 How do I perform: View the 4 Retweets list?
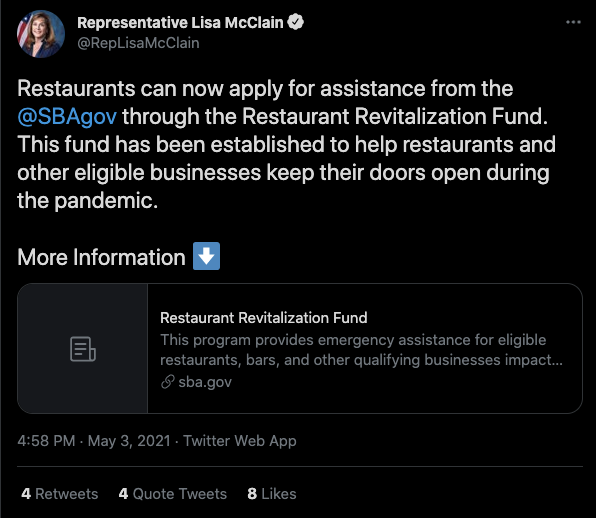60,494
